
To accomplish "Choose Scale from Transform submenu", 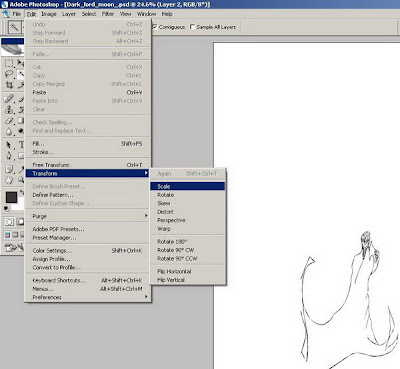I will pyautogui.click(x=188, y=186).
